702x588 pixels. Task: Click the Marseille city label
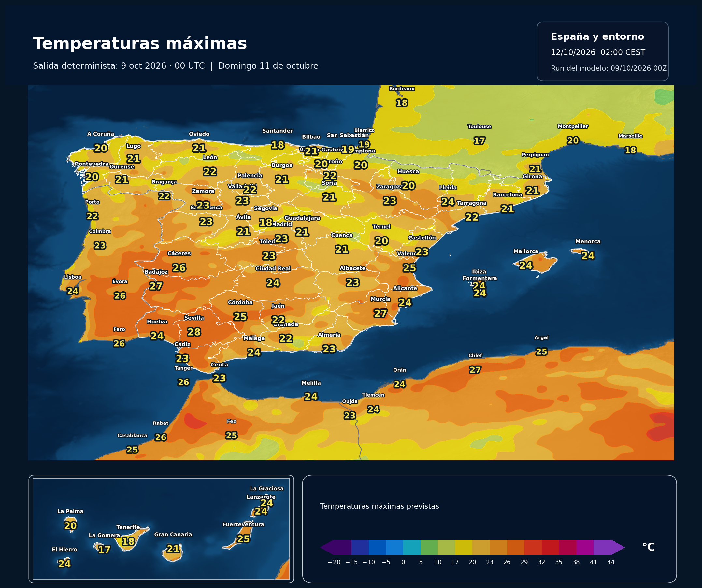tap(630, 136)
